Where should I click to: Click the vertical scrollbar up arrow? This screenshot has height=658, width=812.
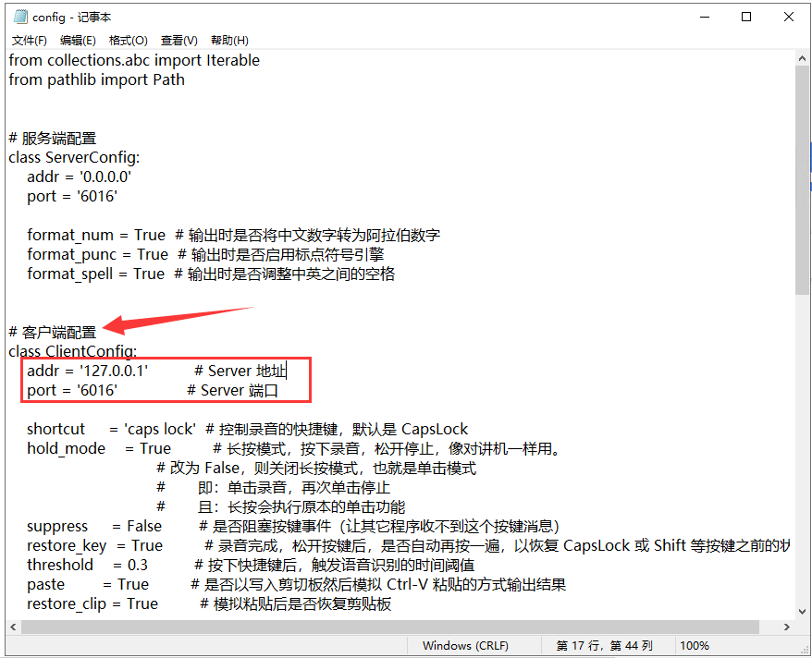pos(803,57)
